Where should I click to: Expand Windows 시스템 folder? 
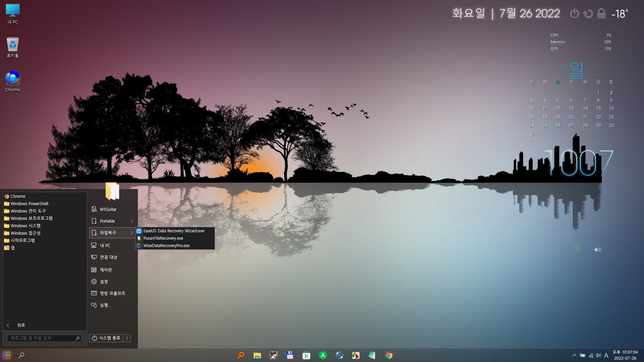(45, 226)
